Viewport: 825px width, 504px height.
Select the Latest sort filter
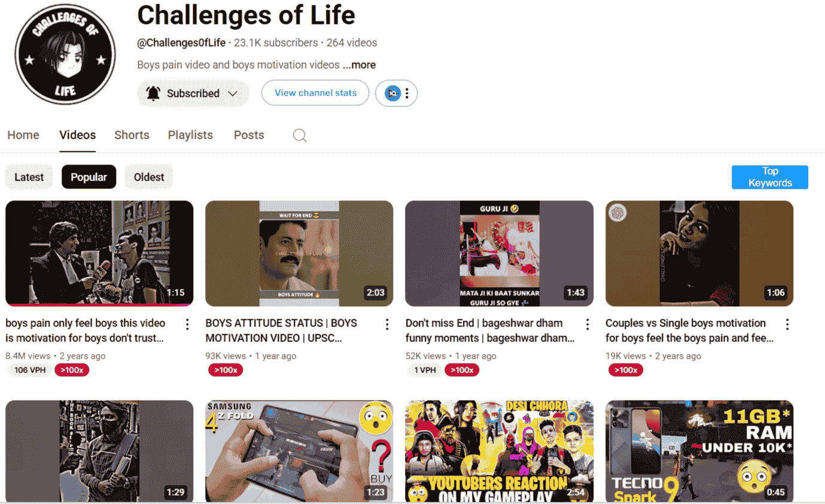coord(29,177)
